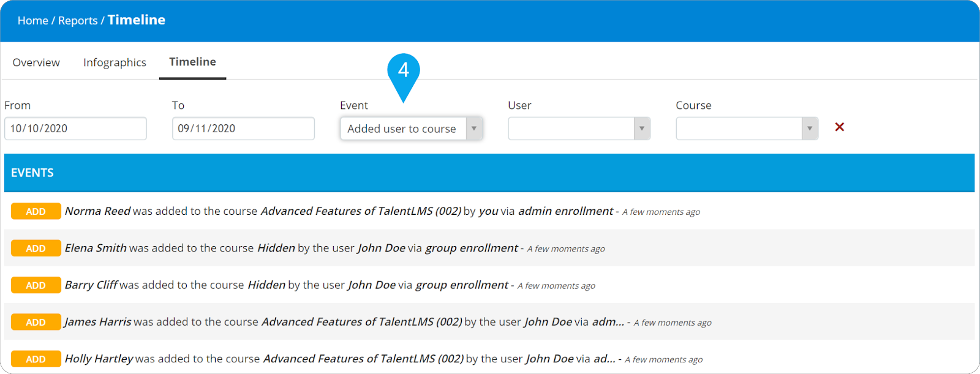Select the Timeline tab
This screenshot has height=374, width=980.
(x=192, y=62)
